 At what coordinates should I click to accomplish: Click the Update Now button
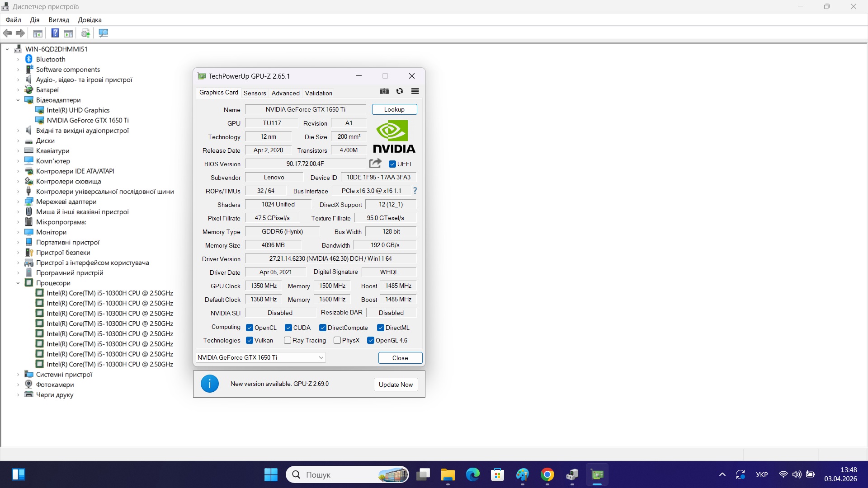pyautogui.click(x=396, y=385)
